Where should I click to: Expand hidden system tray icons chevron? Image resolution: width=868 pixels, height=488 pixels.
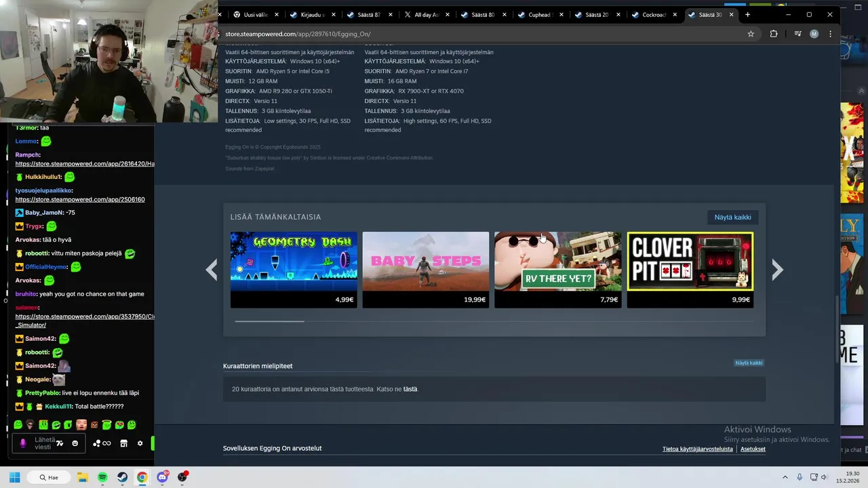[x=785, y=477]
